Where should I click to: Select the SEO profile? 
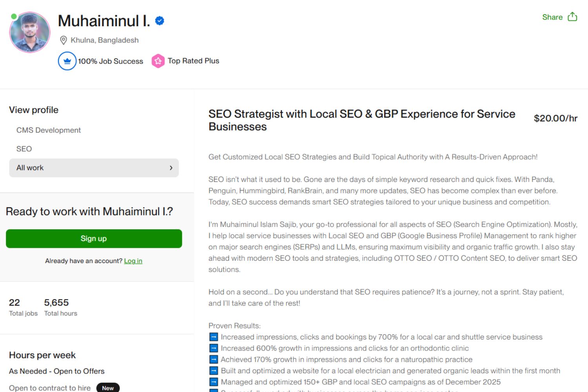pos(24,149)
